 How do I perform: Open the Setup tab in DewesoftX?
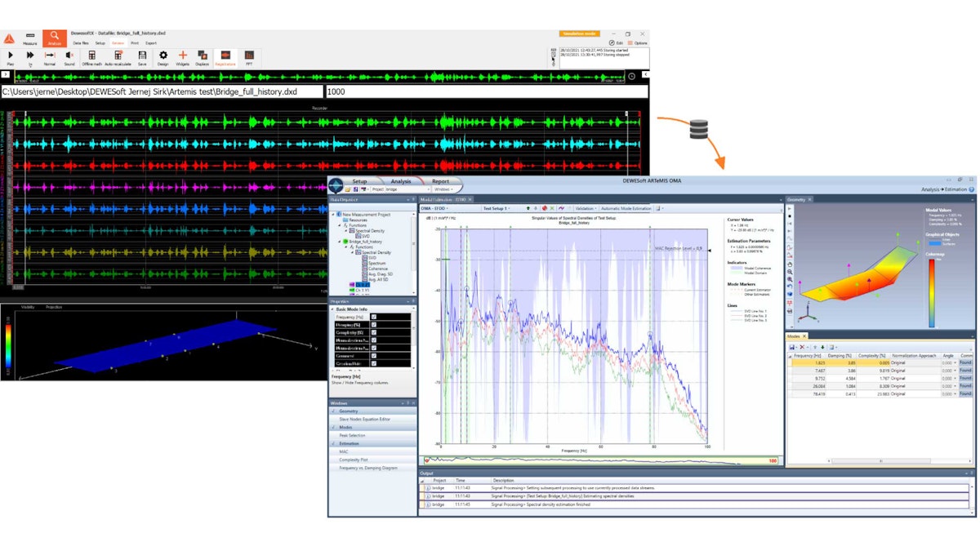tap(100, 42)
